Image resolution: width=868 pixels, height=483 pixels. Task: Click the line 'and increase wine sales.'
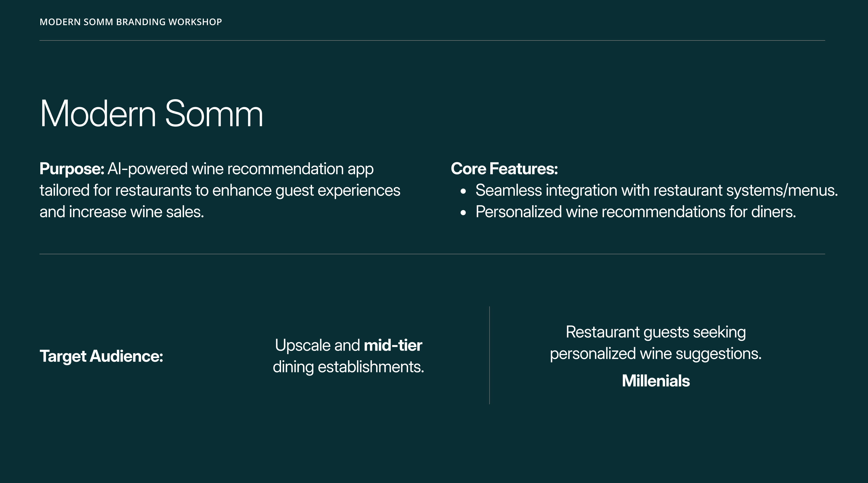pyautogui.click(x=122, y=212)
